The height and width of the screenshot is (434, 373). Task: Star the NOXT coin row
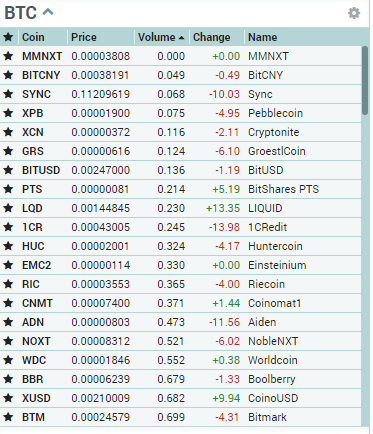pyautogui.click(x=8, y=341)
